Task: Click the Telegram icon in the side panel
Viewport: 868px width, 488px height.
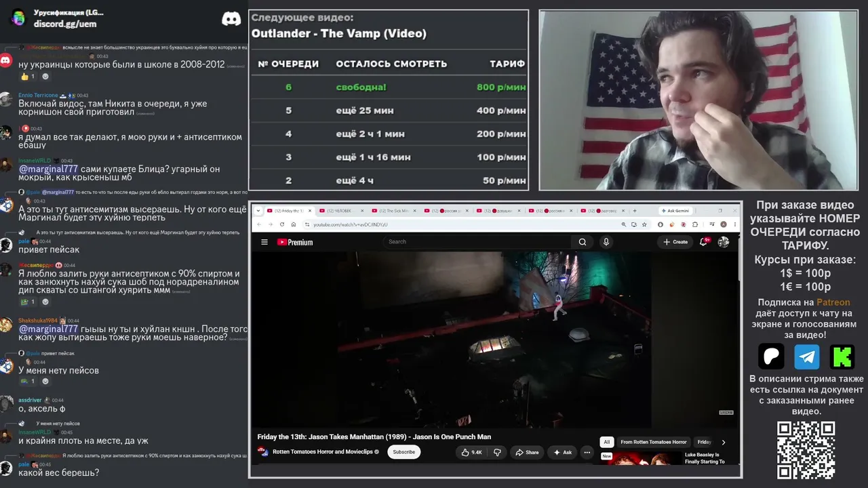Action: coord(807,357)
